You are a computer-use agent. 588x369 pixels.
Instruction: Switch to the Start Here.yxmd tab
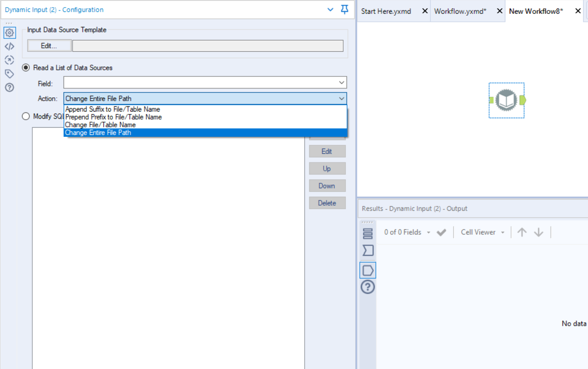pos(387,10)
